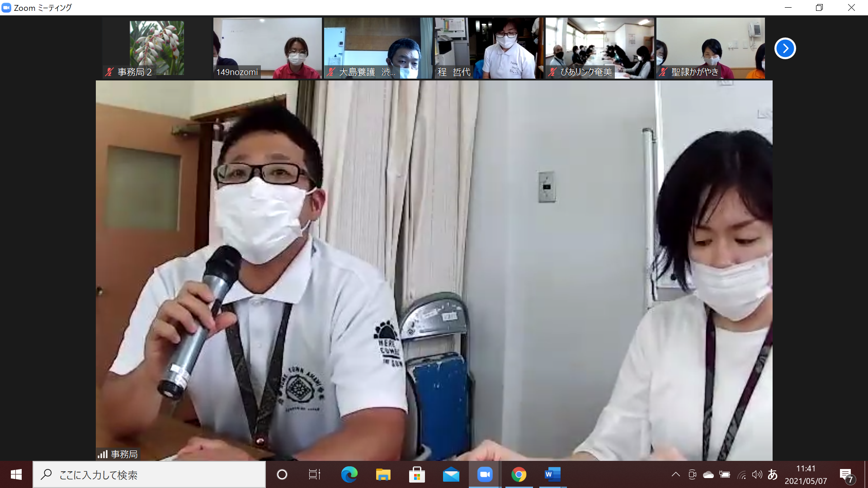Open the Windows Start menu
Screen dimensions: 868x488
[x=16, y=474]
